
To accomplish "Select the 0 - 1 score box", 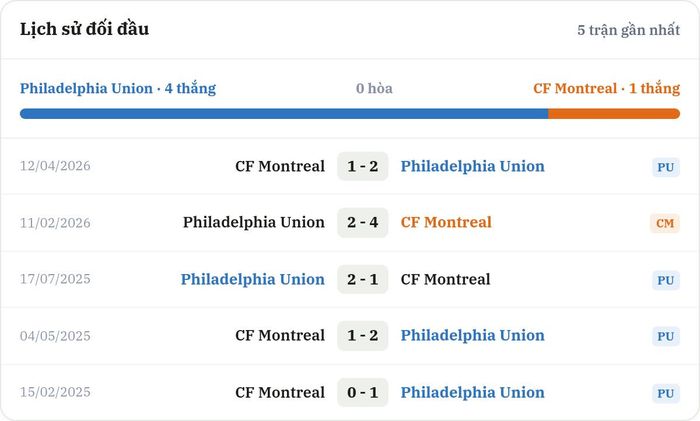I will (x=362, y=392).
